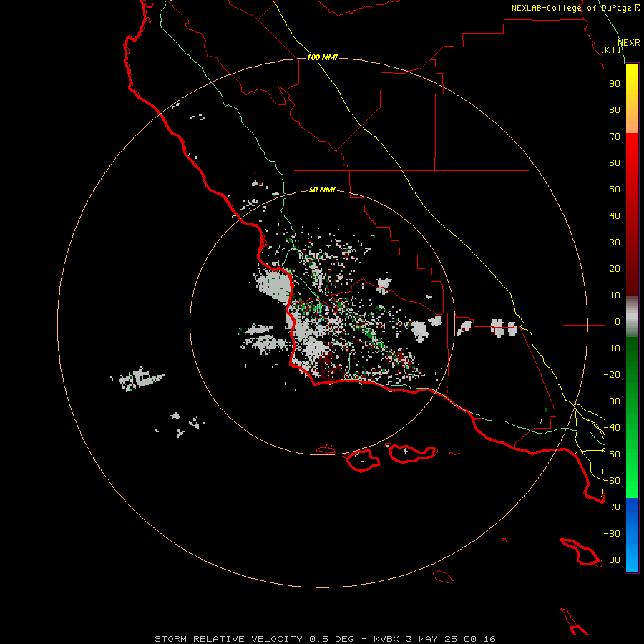Click the "NEXR" label above the color scale

pyautogui.click(x=629, y=43)
